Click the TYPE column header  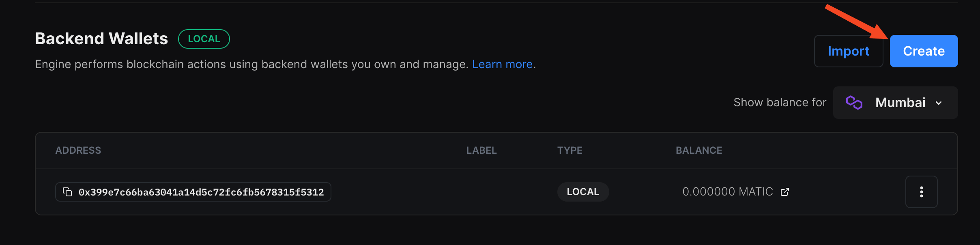[x=570, y=150]
